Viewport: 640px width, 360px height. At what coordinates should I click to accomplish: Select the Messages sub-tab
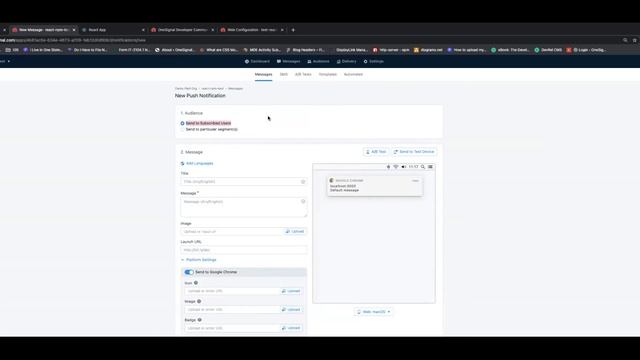click(x=263, y=74)
